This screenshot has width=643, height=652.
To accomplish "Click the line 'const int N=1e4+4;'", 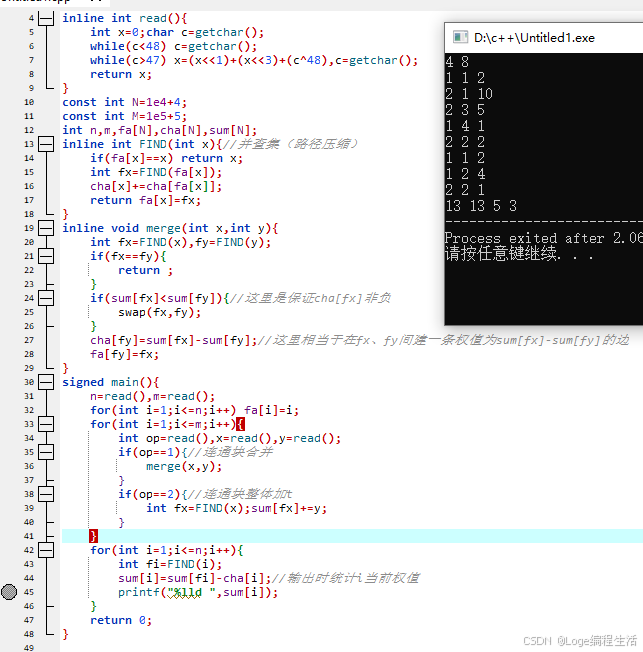I will [x=124, y=102].
